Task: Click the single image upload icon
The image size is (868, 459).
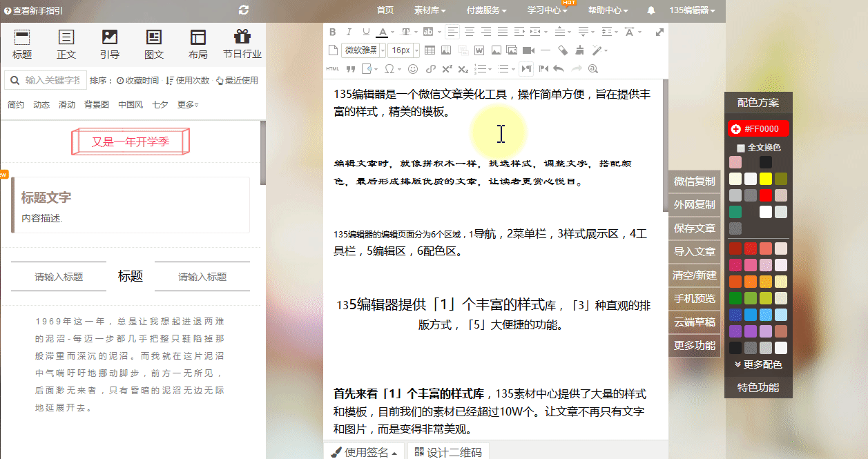Action: [x=496, y=50]
